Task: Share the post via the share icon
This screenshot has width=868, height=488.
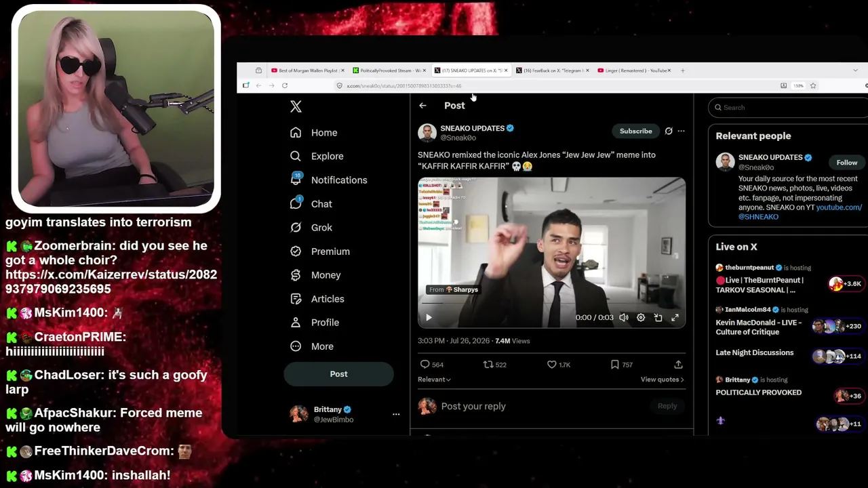Action: (x=678, y=365)
